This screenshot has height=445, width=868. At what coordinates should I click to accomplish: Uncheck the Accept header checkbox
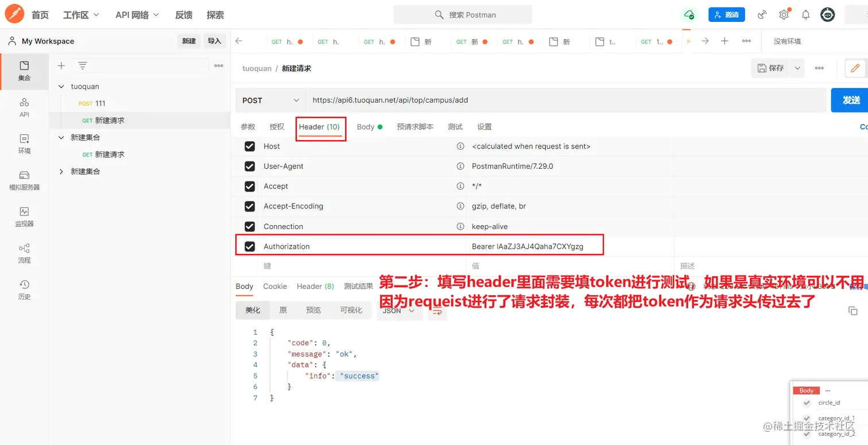click(250, 186)
